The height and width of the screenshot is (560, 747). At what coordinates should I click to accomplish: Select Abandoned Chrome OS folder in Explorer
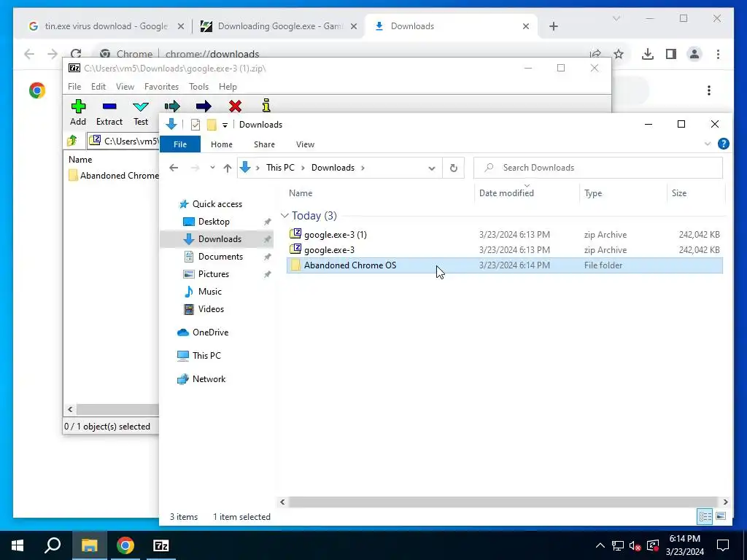[505, 265]
